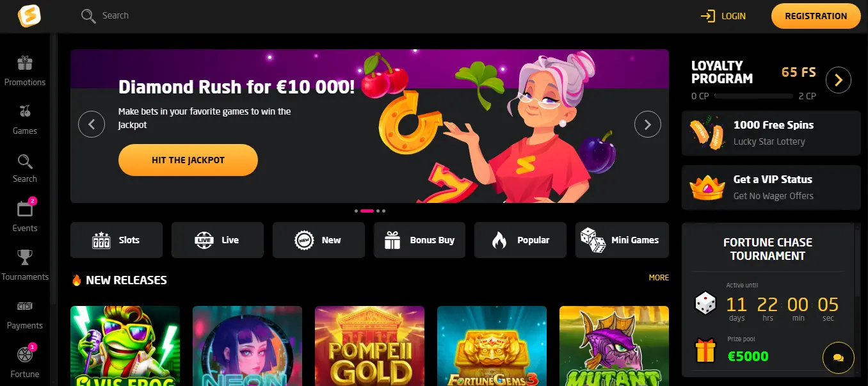Open the Games cherry icon in sidebar
The width and height of the screenshot is (868, 386).
point(25,111)
